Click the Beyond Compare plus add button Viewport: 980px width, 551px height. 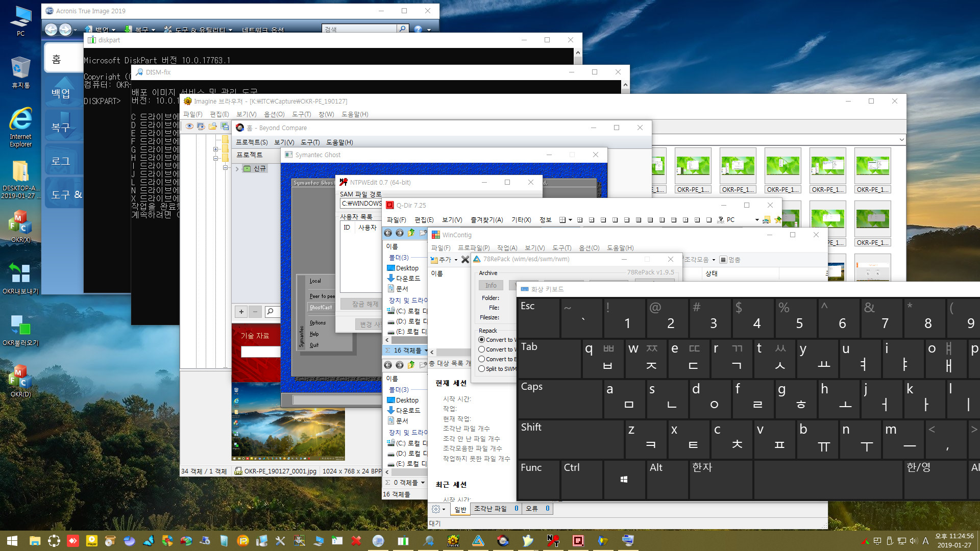click(241, 311)
